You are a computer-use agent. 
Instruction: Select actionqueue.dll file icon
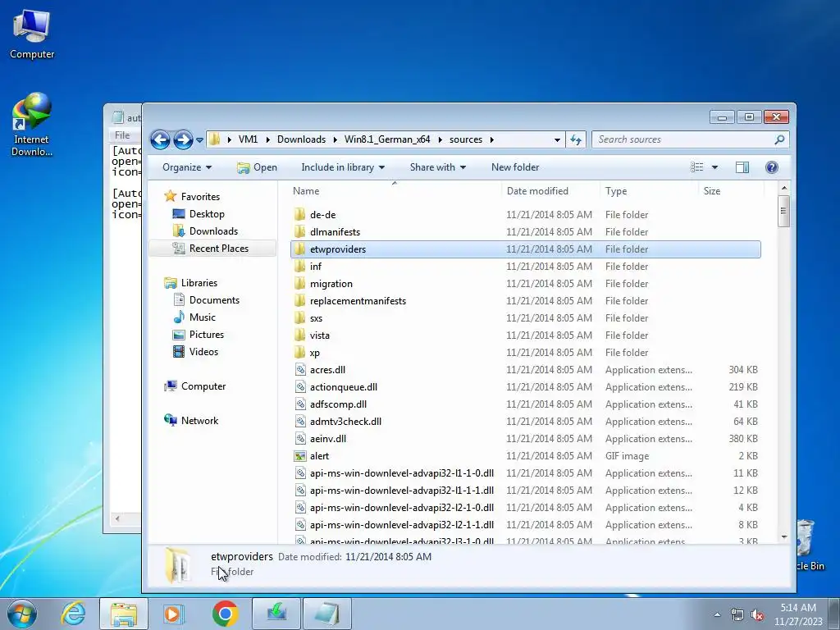(300, 387)
